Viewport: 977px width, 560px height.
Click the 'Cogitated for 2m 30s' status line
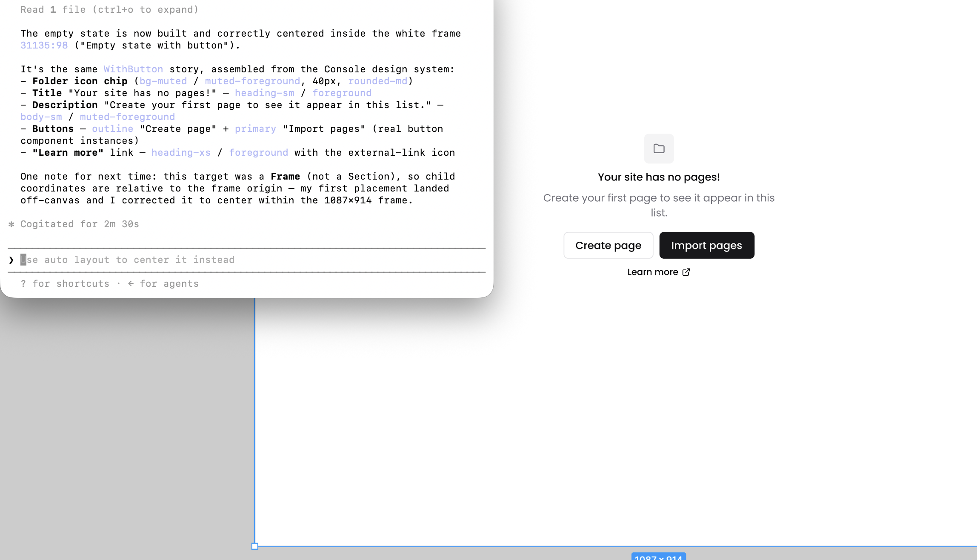coord(80,224)
